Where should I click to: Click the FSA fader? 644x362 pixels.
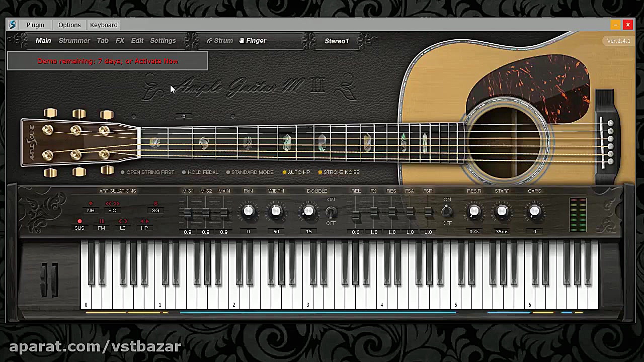tap(410, 213)
